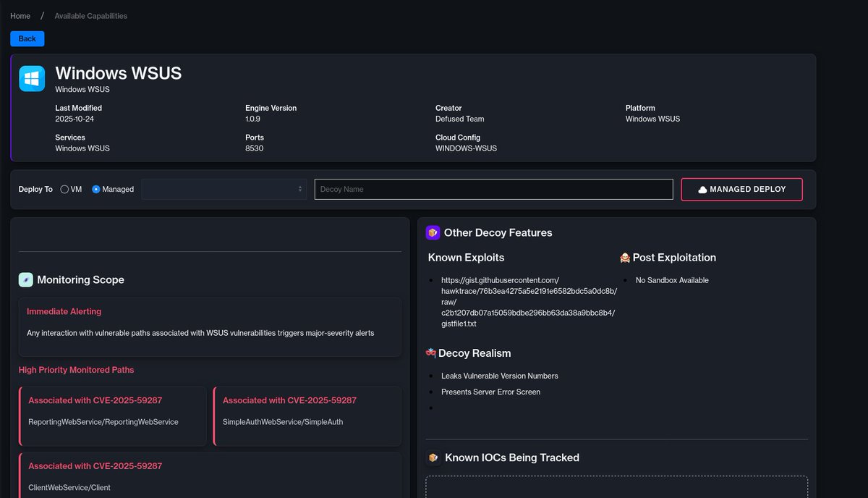Click the Known Exploits heading
868x498 pixels.
(x=466, y=258)
